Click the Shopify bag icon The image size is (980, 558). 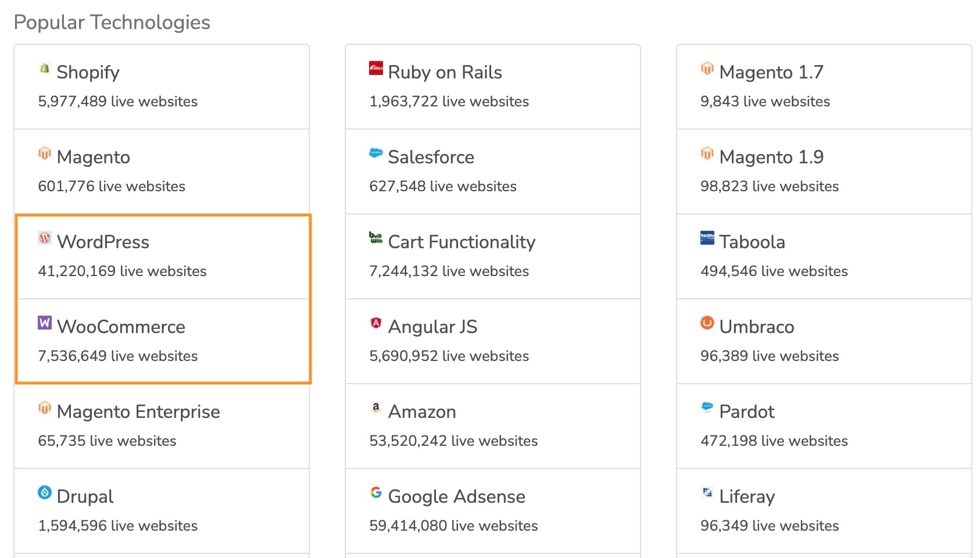[x=45, y=69]
